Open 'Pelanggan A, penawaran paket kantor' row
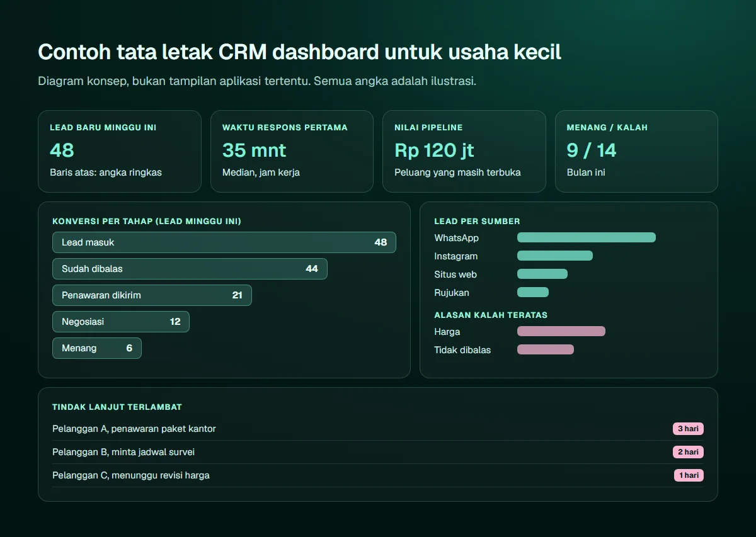 point(378,429)
